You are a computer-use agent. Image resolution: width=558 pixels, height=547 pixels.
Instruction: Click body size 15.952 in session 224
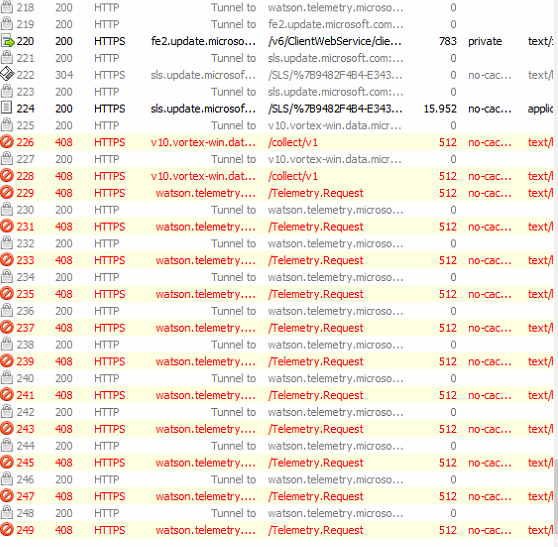tap(440, 109)
